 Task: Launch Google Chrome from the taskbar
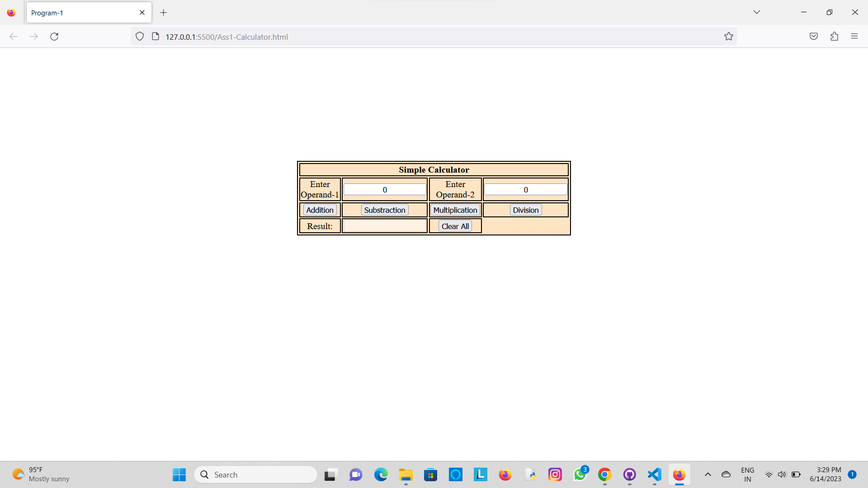[605, 474]
